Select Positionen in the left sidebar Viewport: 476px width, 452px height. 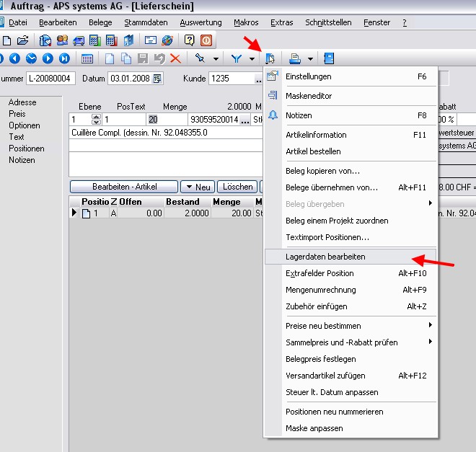(27, 149)
